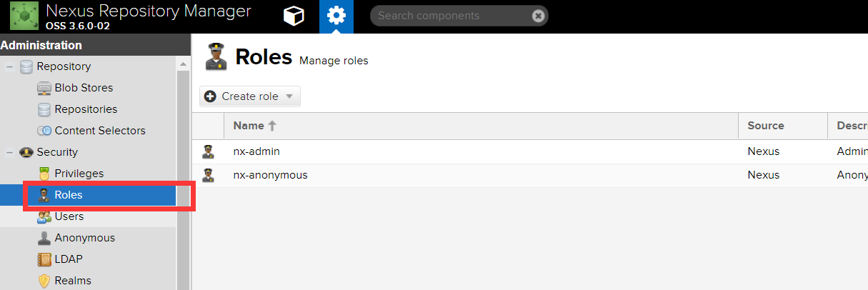Open Blob Stores in sidebar

click(x=83, y=88)
